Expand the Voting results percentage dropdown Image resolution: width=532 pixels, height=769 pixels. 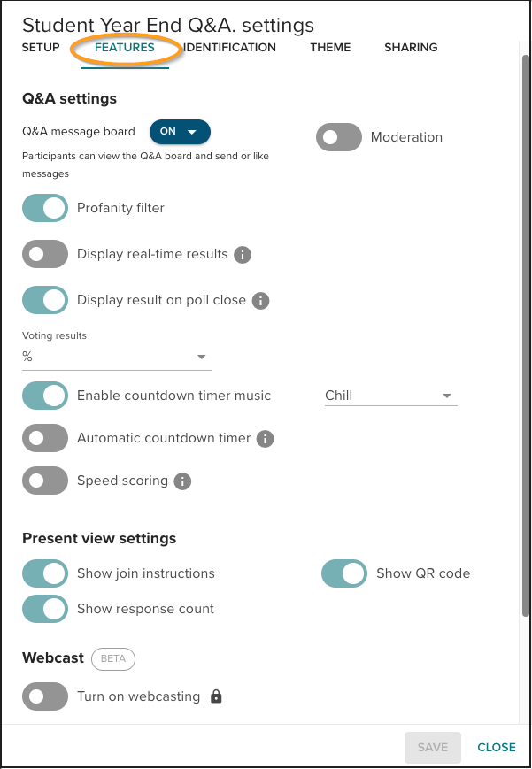(x=202, y=356)
